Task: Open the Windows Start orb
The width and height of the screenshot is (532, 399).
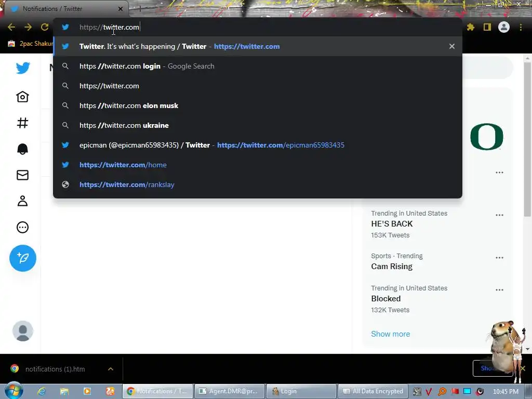Action: tap(14, 391)
